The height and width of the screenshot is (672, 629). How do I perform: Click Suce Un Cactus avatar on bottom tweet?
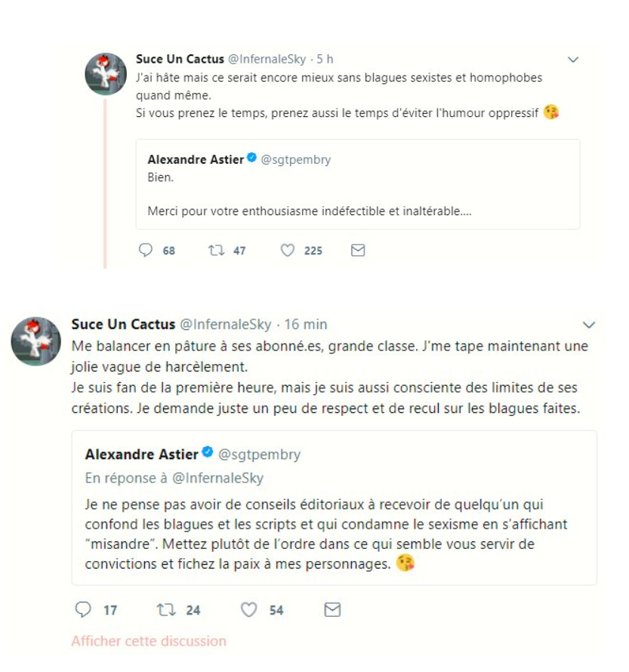(x=35, y=341)
